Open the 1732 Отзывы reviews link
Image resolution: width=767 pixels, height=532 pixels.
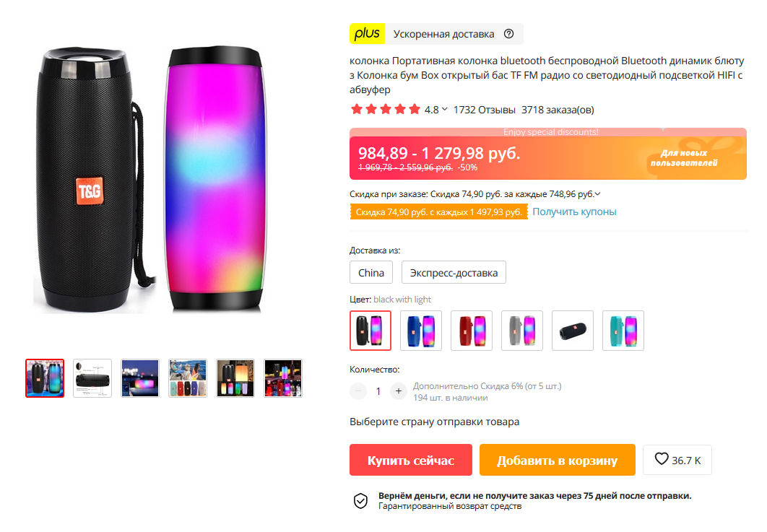point(484,110)
